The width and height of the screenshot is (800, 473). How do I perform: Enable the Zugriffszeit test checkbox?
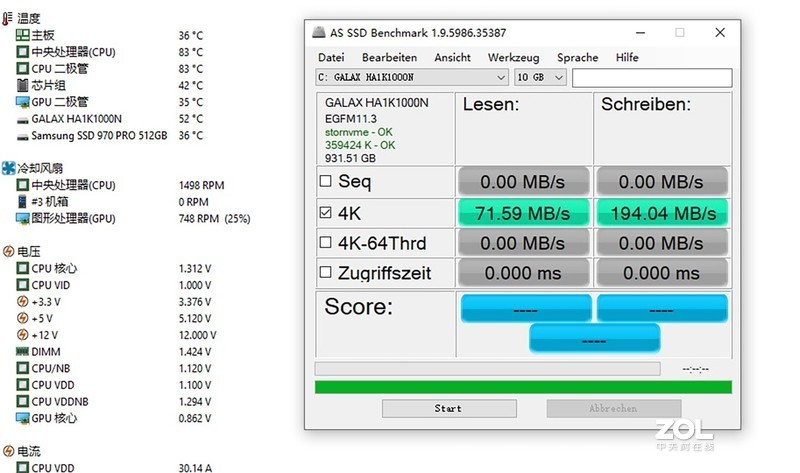click(325, 272)
